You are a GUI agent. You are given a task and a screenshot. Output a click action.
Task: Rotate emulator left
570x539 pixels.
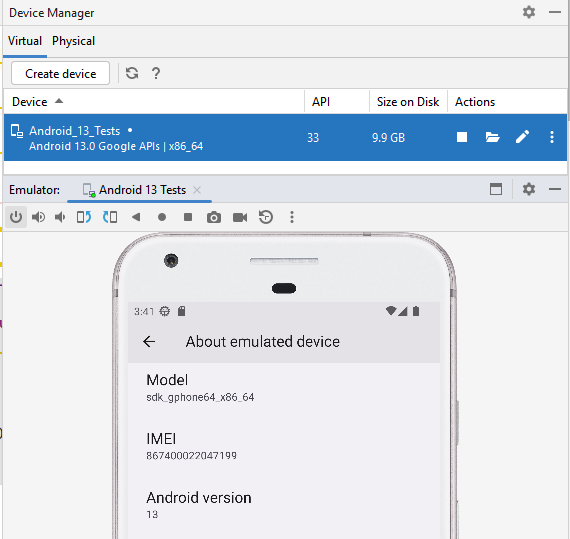(x=84, y=217)
